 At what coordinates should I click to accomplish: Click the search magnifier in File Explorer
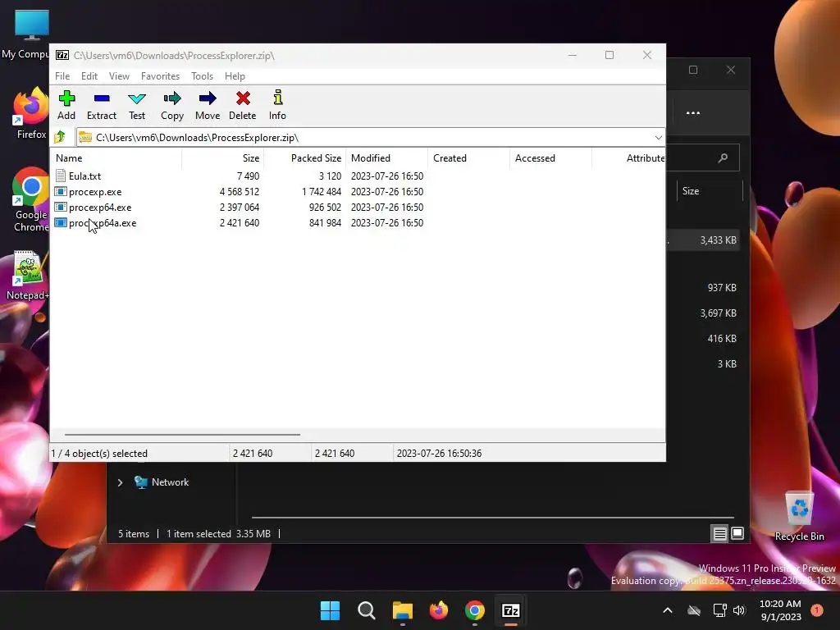click(x=723, y=157)
